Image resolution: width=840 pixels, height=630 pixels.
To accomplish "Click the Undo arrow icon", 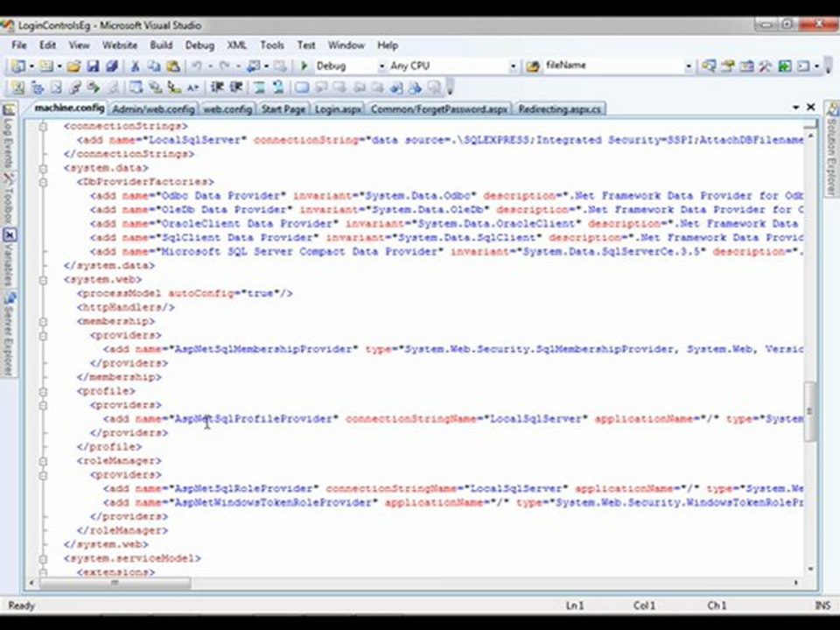I will 197,66.
